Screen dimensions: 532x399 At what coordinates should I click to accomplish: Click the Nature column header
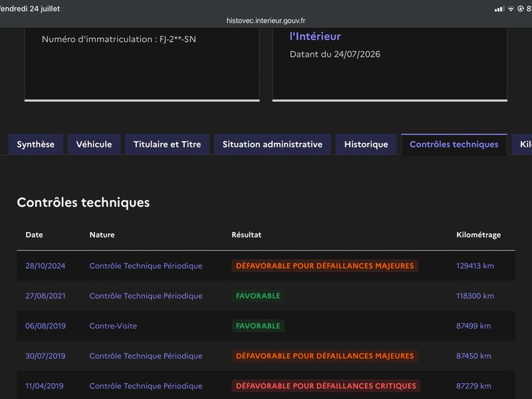pyautogui.click(x=102, y=235)
